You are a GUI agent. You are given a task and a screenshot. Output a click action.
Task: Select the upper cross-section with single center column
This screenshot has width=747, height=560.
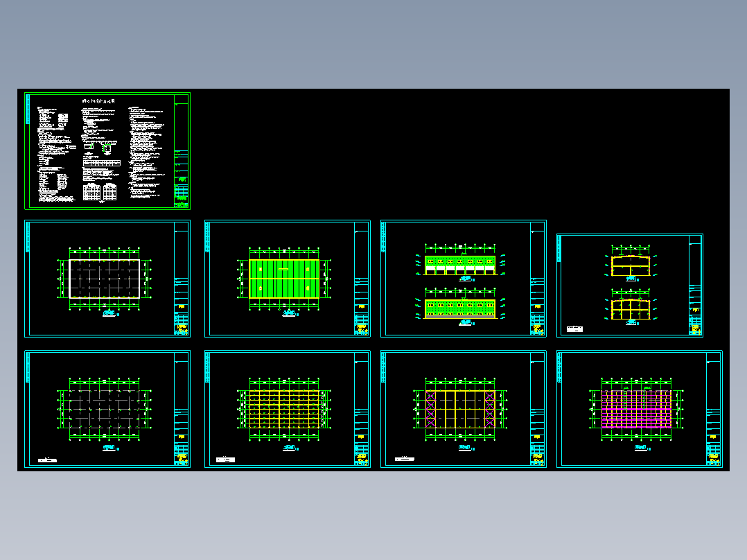[631, 265]
